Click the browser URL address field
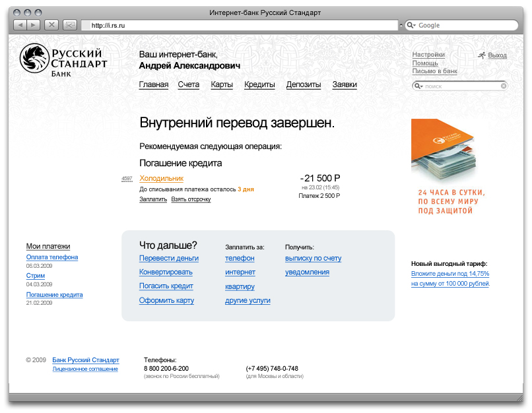The width and height of the screenshot is (532, 413). [241, 25]
